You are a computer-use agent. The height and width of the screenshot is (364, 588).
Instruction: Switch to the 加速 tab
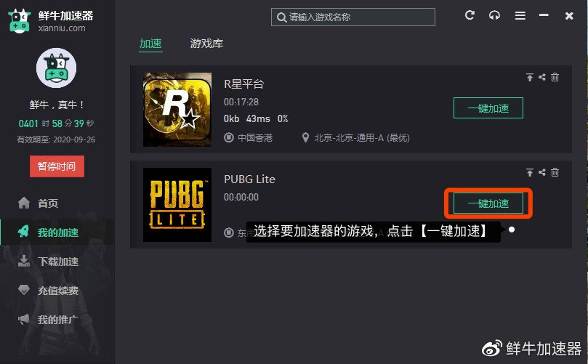pyautogui.click(x=150, y=44)
